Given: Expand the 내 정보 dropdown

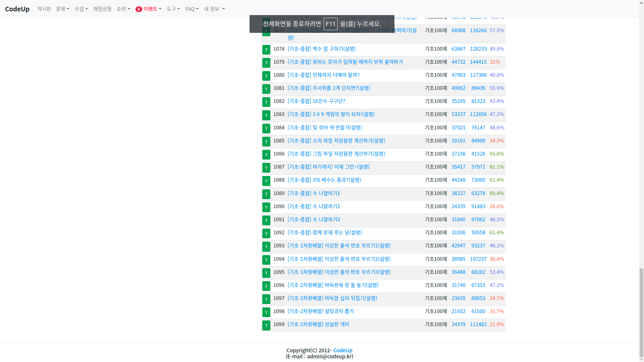Looking at the screenshot, I should [214, 9].
